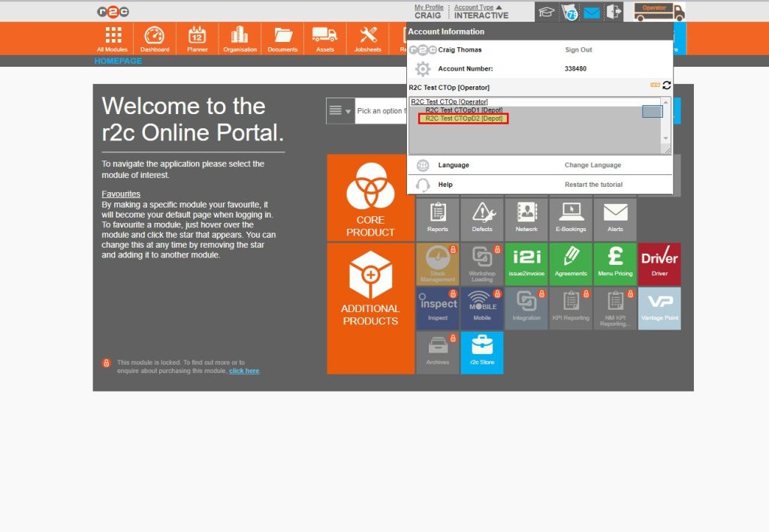Open the r2c Store tile
The height and width of the screenshot is (532, 769).
pos(481,352)
